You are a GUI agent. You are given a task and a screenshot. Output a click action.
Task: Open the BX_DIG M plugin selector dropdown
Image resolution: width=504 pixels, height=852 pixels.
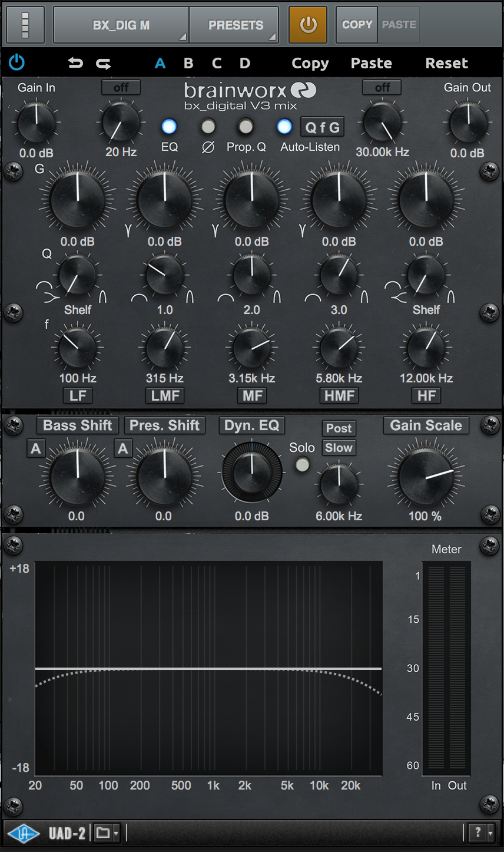(x=121, y=25)
